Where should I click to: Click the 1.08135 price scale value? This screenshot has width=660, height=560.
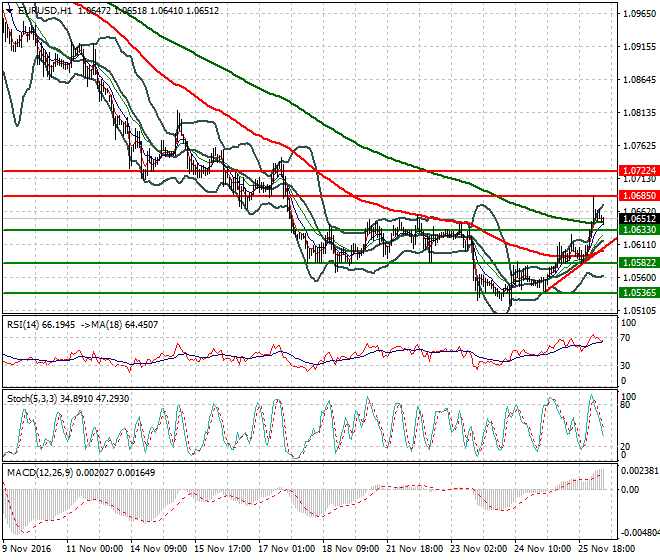(639, 113)
